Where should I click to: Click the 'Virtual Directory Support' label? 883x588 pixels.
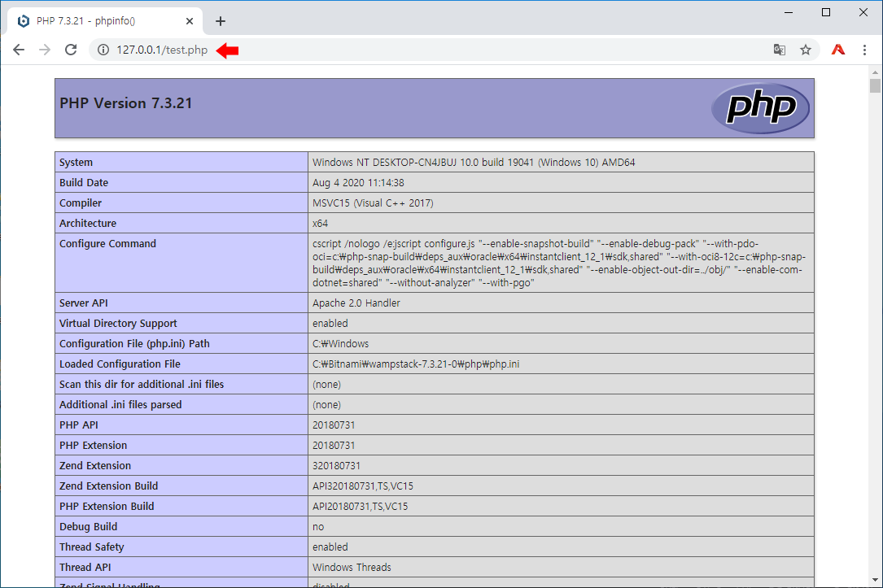tap(118, 324)
